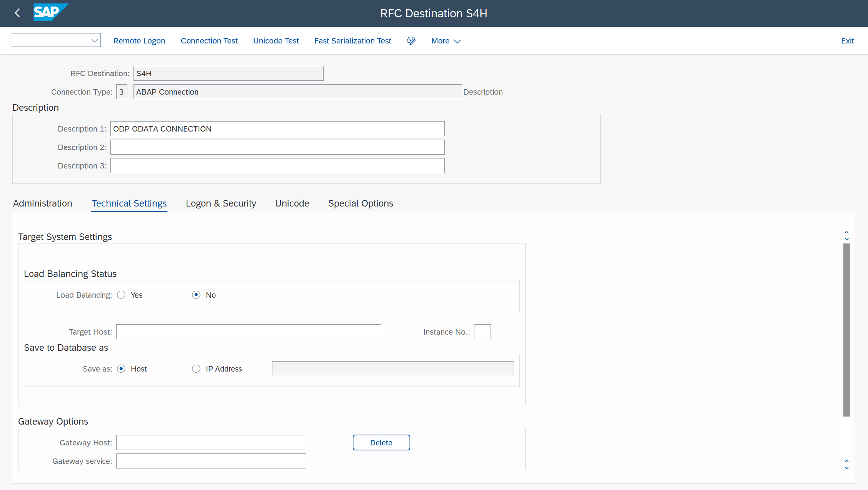Open the More dropdown menu
868x490 pixels.
(x=445, y=40)
